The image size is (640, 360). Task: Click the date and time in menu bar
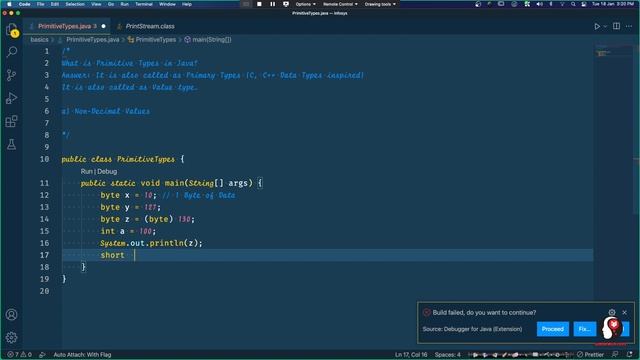(613, 4)
